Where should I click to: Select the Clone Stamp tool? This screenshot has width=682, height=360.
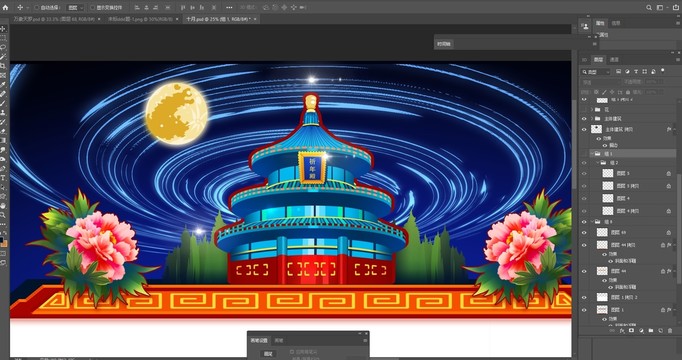tap(3, 112)
